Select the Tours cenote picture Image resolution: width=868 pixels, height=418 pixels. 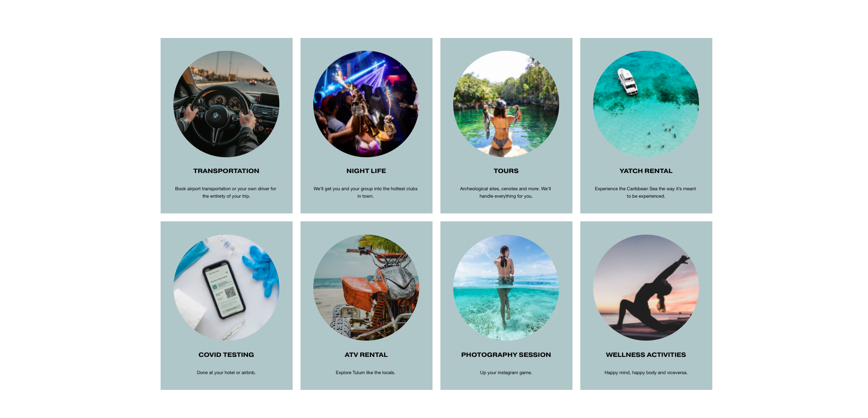point(506,104)
